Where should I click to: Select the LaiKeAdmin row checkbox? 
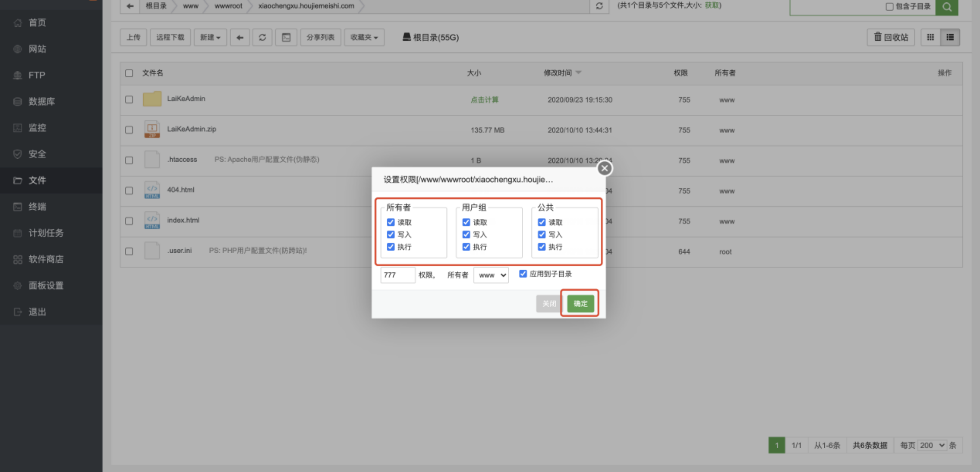(129, 99)
